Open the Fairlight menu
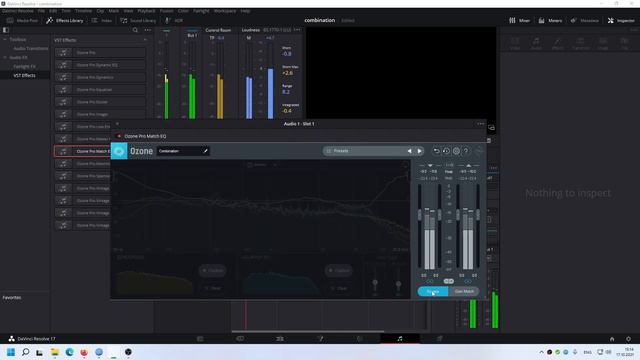The width and height of the screenshot is (640, 360). (201, 11)
